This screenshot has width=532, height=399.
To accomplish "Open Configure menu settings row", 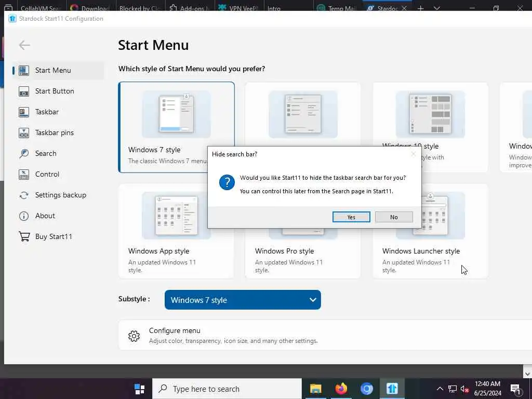I will coord(325,335).
